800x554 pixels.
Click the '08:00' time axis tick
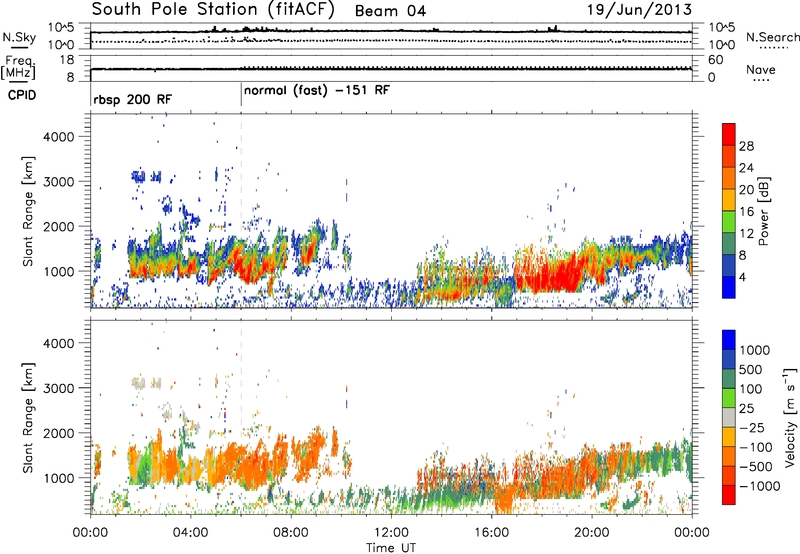290,533
